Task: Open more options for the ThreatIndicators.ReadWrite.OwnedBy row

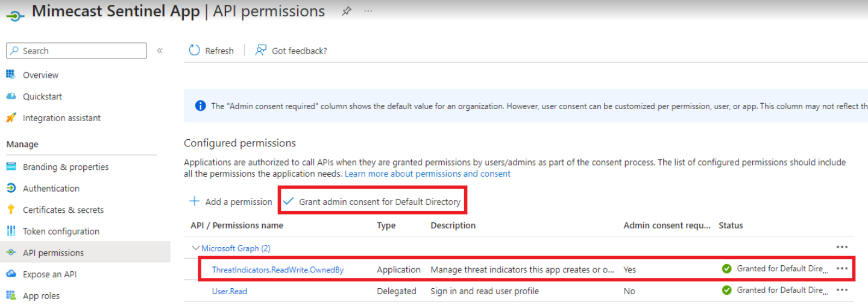Action: click(x=842, y=269)
